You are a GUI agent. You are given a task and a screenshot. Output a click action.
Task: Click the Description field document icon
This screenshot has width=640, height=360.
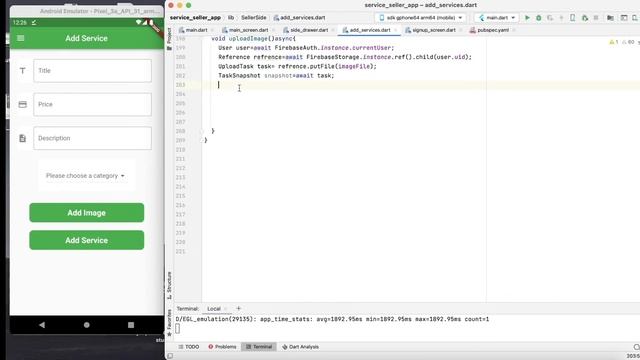click(x=22, y=138)
